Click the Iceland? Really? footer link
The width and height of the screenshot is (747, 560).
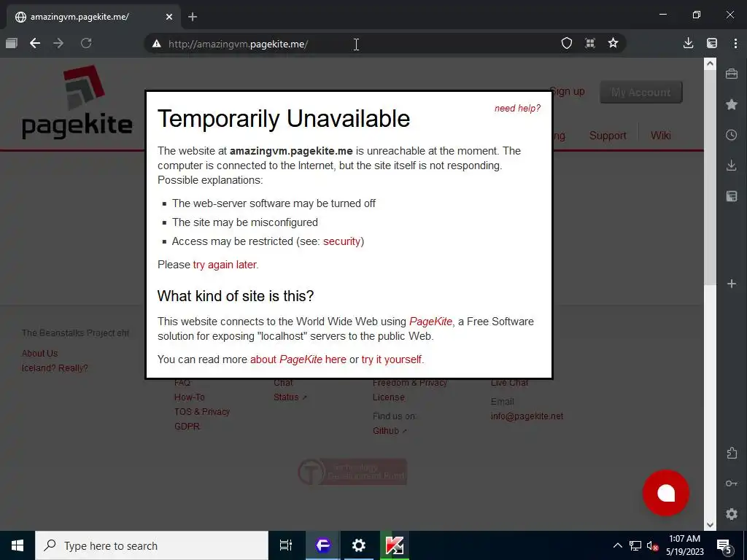pyautogui.click(x=55, y=368)
